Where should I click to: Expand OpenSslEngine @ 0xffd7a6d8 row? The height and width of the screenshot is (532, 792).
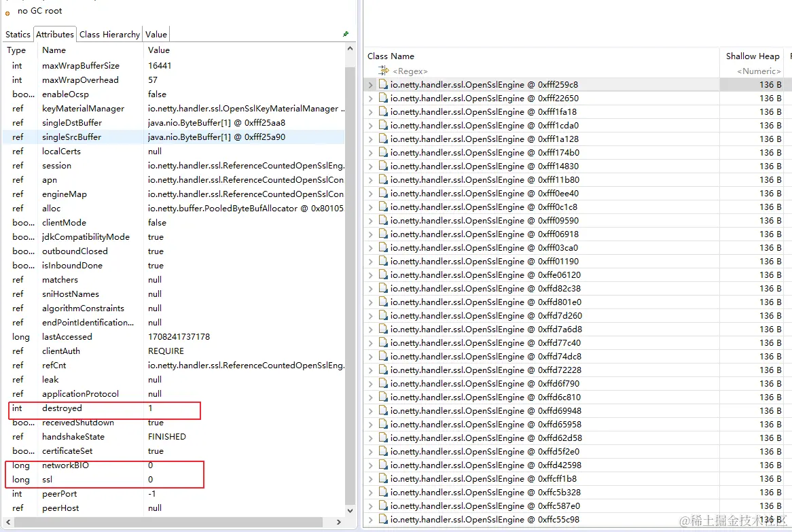pyautogui.click(x=371, y=330)
